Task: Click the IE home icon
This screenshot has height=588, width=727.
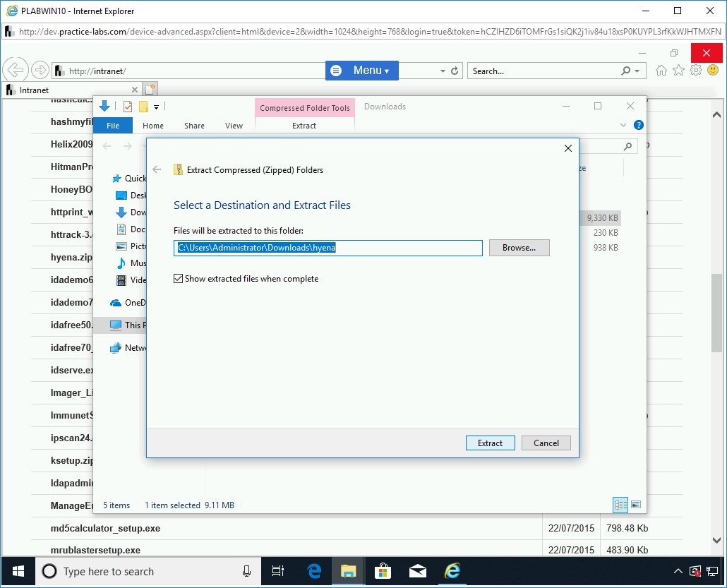Action: (661, 71)
